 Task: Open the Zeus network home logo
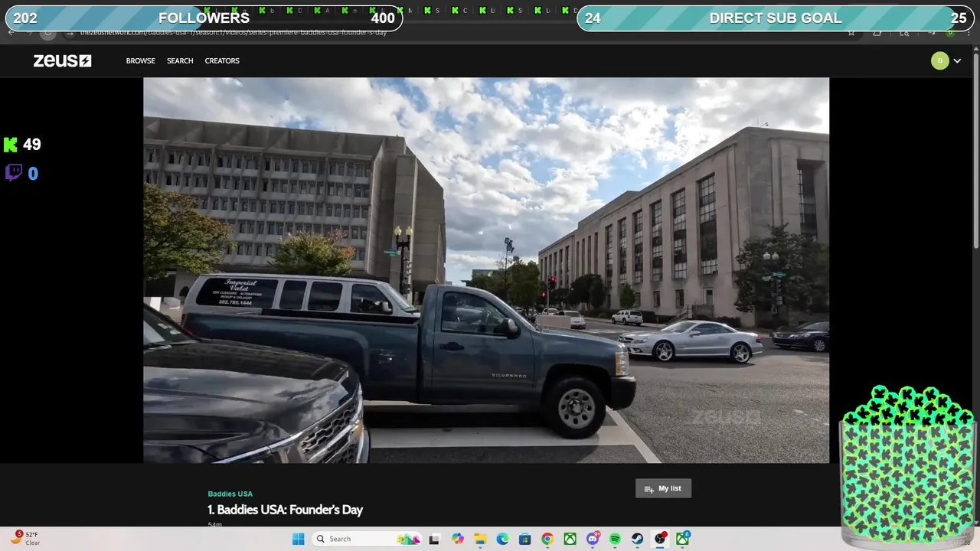point(62,60)
